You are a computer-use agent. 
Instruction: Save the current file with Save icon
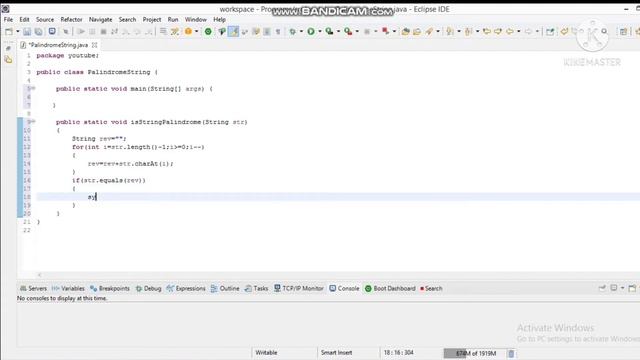pos(27,31)
